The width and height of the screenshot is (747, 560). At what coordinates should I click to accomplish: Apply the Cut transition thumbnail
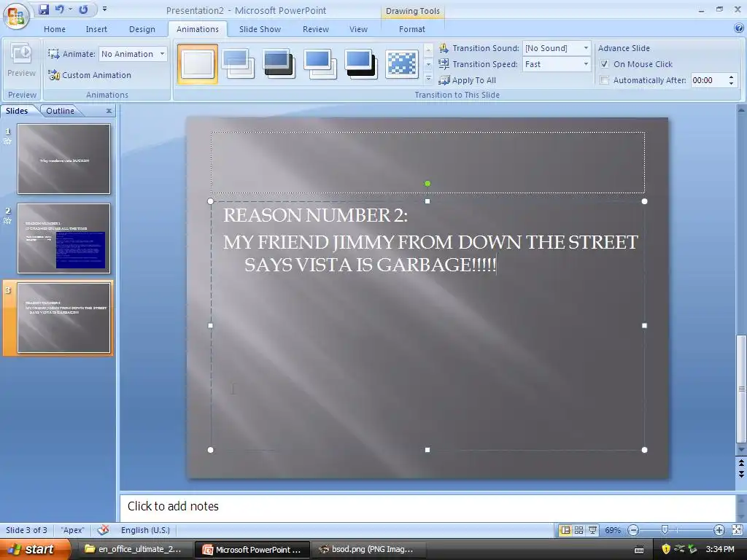coord(320,64)
